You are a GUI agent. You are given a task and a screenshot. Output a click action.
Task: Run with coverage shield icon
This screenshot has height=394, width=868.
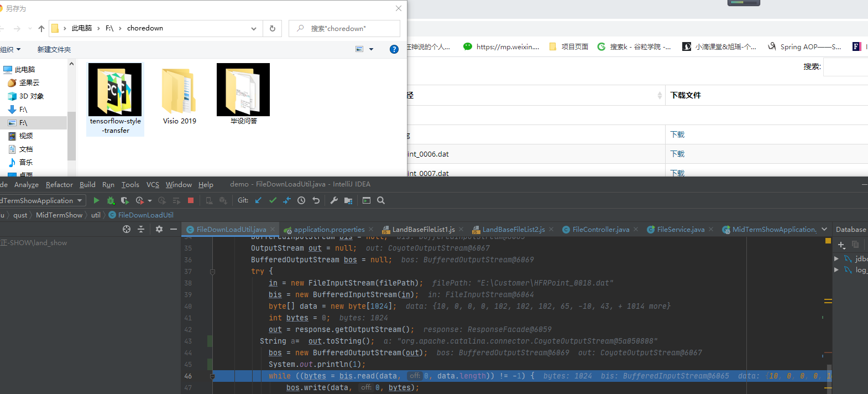point(124,200)
